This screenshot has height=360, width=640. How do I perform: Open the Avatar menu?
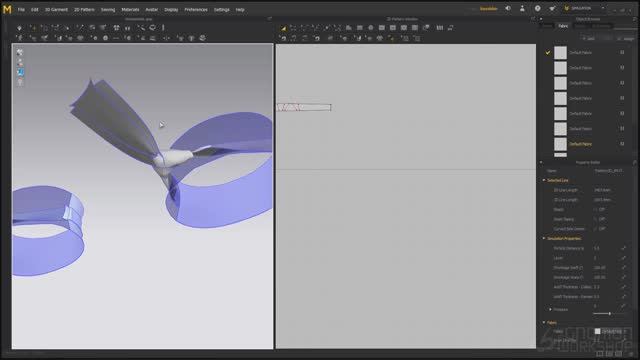pyautogui.click(x=152, y=9)
